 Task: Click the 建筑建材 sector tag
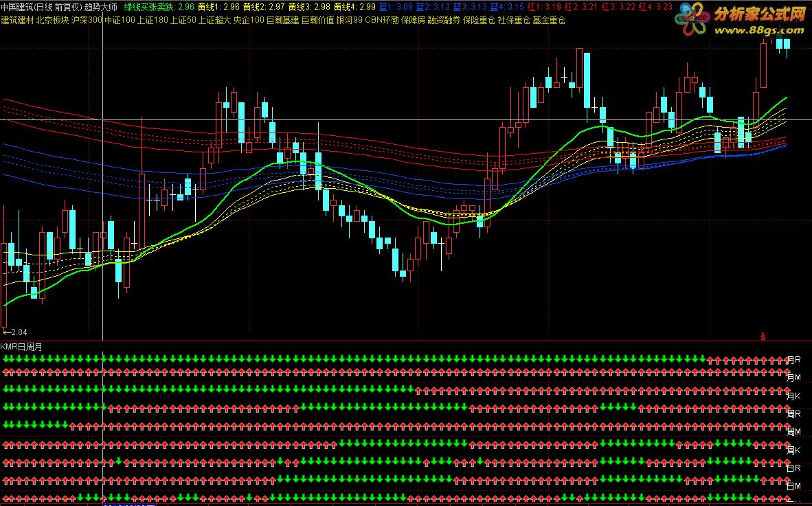pos(17,20)
